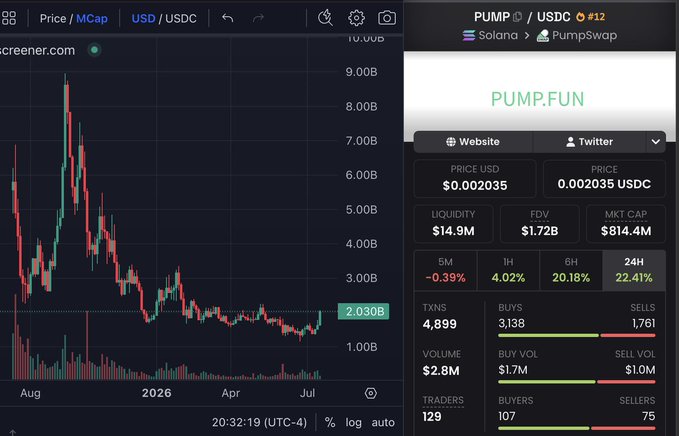The height and width of the screenshot is (436, 679).
Task: Click the PUMP token name in header
Action: pos(491,17)
